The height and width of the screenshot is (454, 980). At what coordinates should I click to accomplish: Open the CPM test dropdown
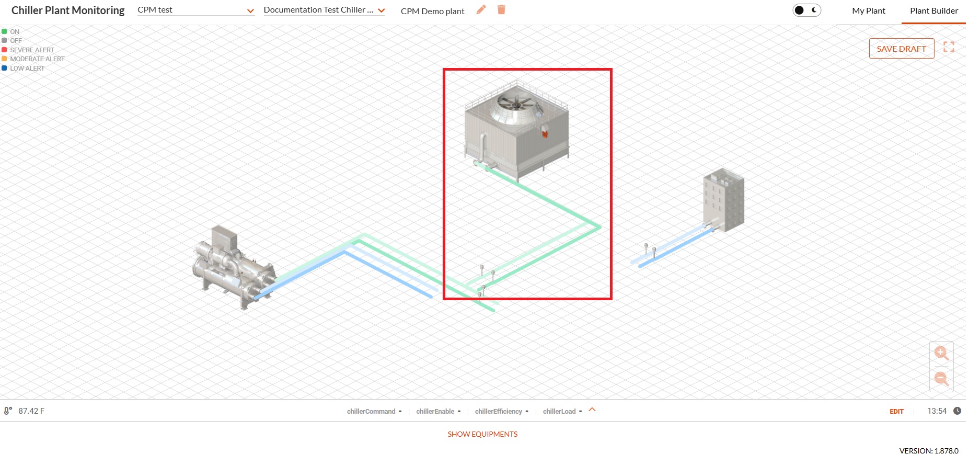[x=196, y=10]
